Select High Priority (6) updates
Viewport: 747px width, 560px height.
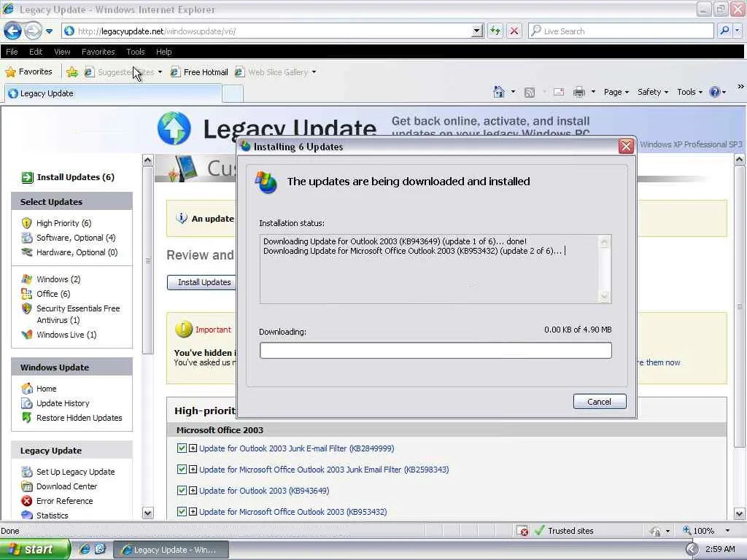(64, 223)
